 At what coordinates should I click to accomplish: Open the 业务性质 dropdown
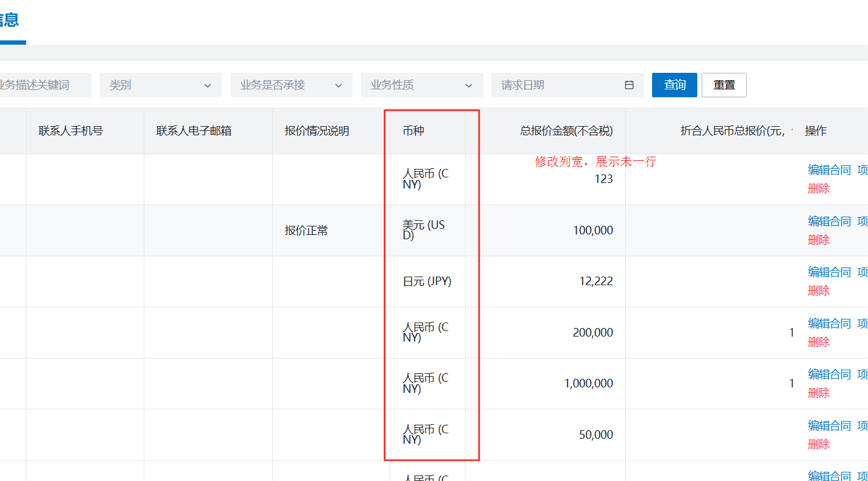tap(421, 85)
